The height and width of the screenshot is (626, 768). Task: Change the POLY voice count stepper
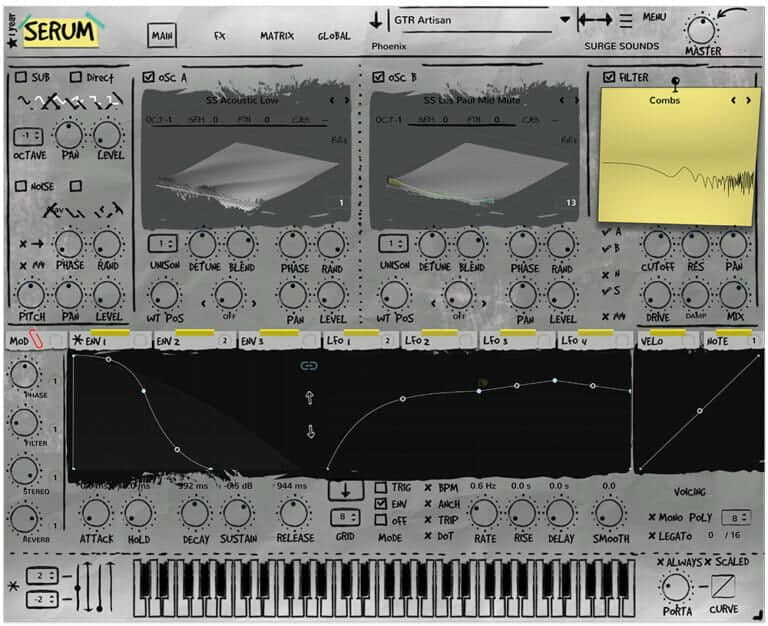(736, 518)
